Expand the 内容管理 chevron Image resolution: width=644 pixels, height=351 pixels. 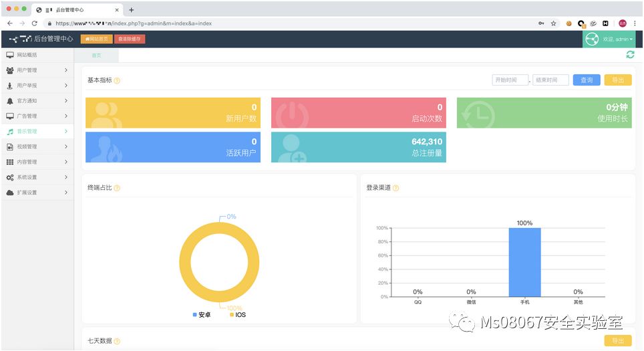click(66, 162)
